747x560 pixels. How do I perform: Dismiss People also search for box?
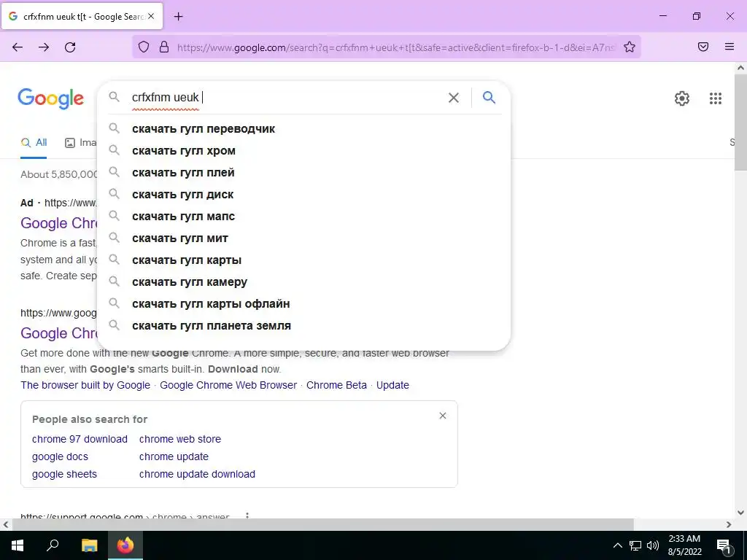pos(443,416)
